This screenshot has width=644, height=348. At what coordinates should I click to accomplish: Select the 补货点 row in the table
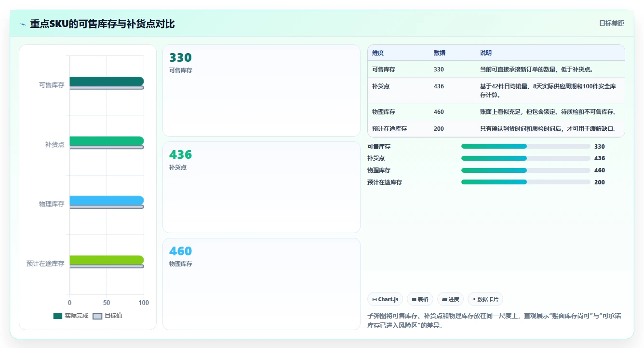496,90
